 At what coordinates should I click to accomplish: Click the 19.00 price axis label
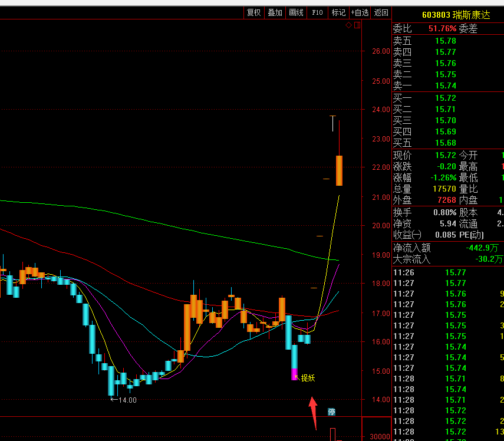[x=381, y=255]
